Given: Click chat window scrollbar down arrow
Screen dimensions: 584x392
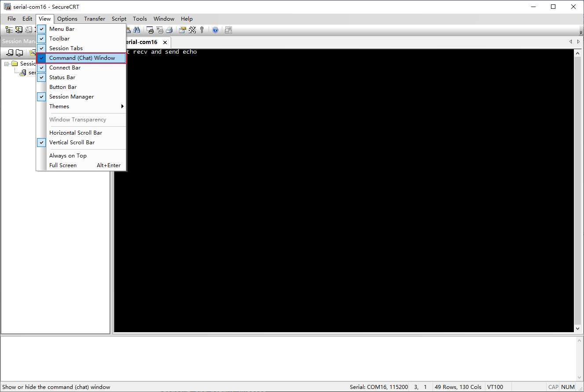Looking at the screenshot, I should 579,377.
